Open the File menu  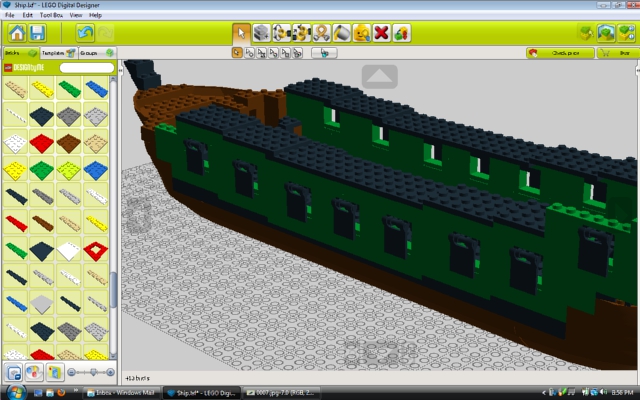click(x=9, y=15)
